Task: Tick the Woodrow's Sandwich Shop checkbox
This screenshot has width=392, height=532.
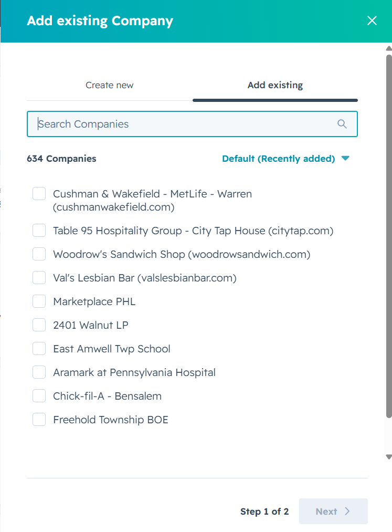Action: 39,254
